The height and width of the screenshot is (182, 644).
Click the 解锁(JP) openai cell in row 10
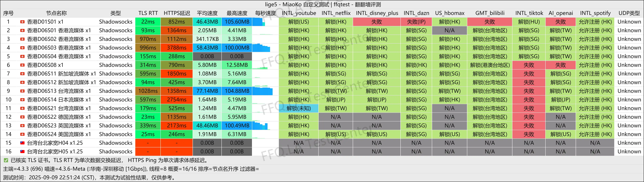click(x=561, y=100)
